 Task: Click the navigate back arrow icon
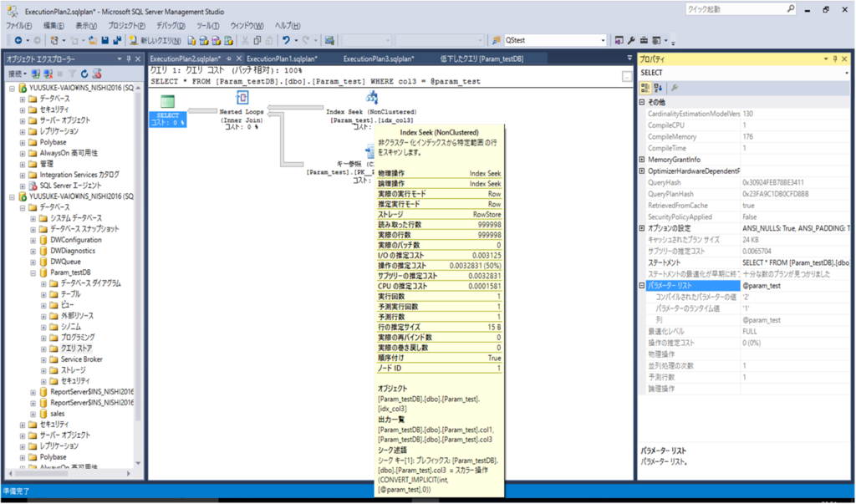point(18,40)
